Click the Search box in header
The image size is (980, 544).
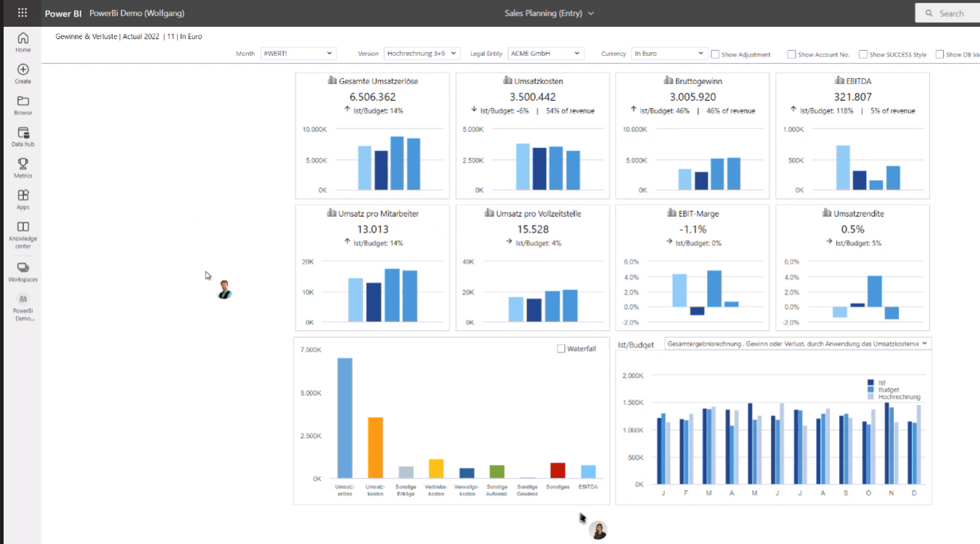point(950,13)
